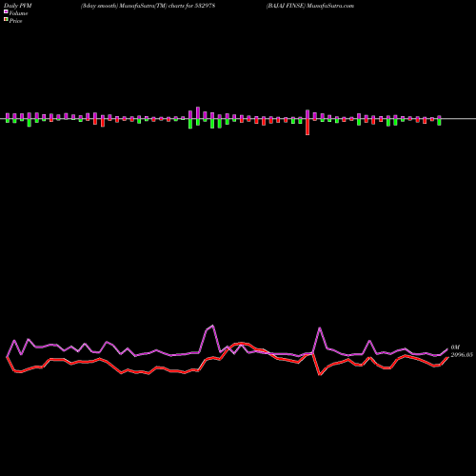This screenshot has height=476, width=476.
Task: Click the purple Volume legend swatch
Action: click(6, 11)
